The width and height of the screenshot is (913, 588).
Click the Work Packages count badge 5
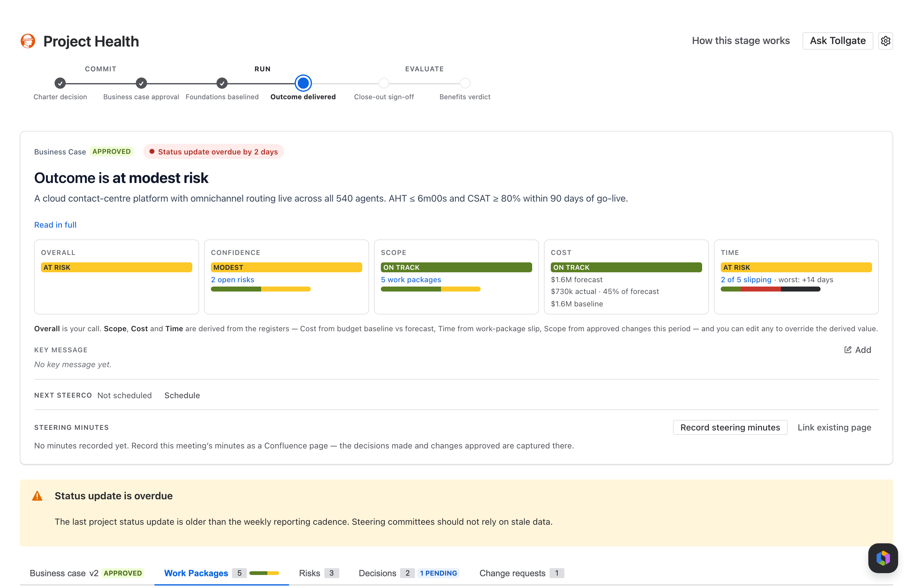[239, 573]
